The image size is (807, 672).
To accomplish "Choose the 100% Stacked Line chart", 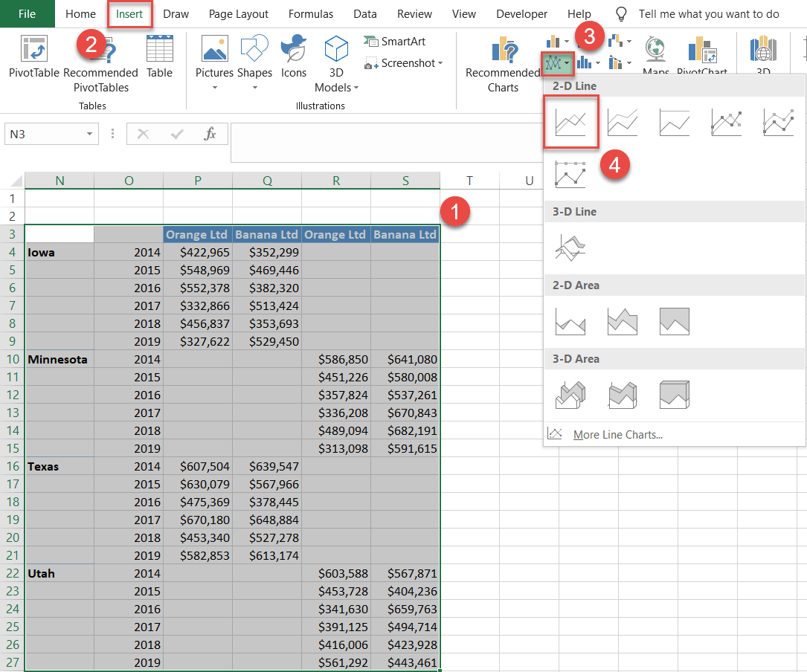I will 674,123.
